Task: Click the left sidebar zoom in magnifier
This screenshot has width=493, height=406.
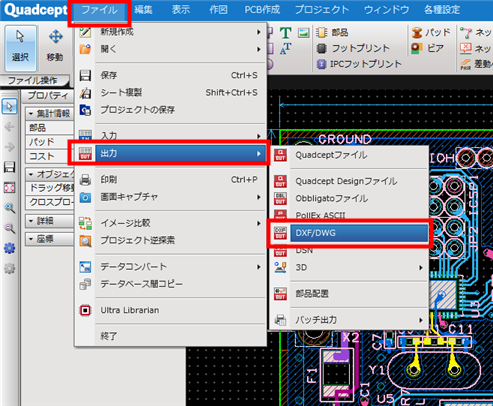Action: click(9, 208)
